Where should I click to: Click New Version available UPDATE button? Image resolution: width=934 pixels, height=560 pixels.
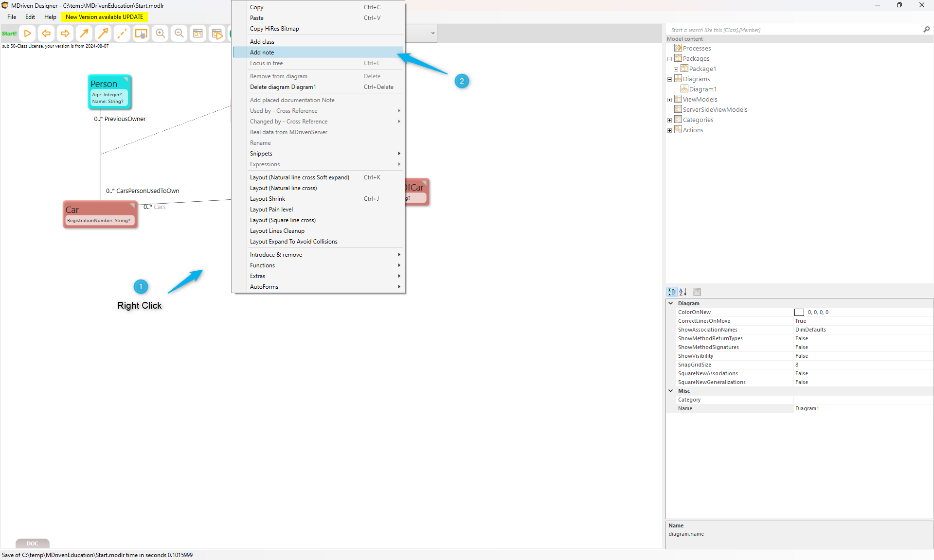pos(104,17)
